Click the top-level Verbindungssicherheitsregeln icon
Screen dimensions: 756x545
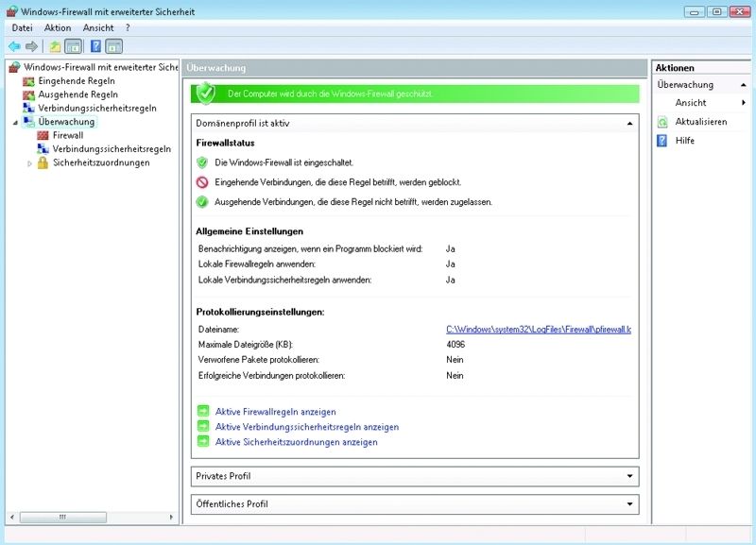pos(29,108)
